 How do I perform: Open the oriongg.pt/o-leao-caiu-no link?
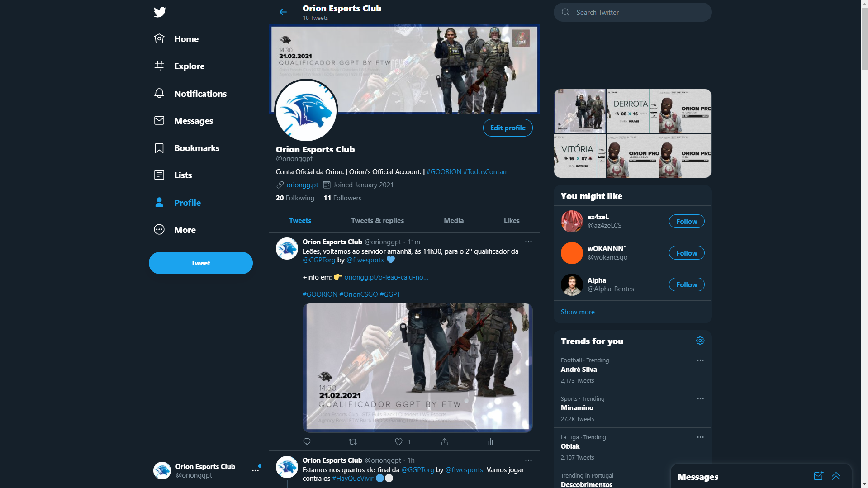(x=386, y=277)
